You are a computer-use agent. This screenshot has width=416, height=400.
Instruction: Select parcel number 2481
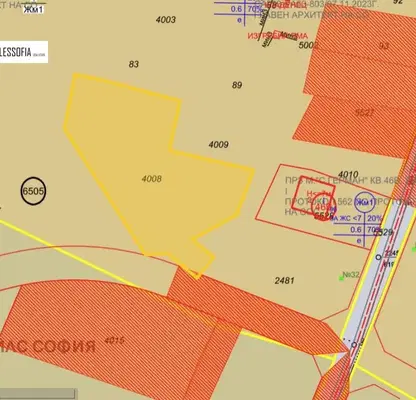pyautogui.click(x=285, y=281)
